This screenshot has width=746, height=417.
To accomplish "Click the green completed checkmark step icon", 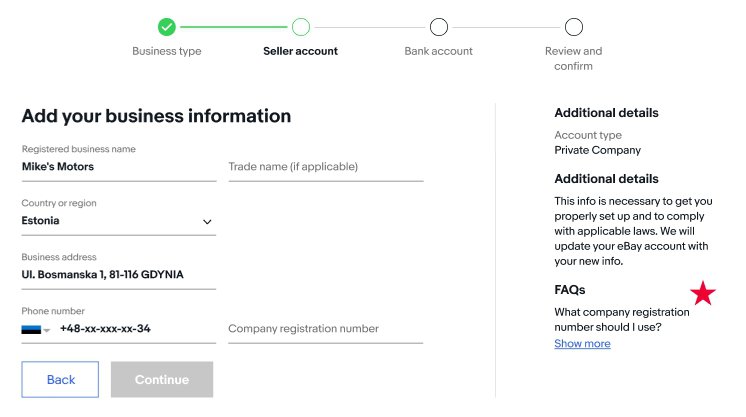I will pyautogui.click(x=167, y=27).
